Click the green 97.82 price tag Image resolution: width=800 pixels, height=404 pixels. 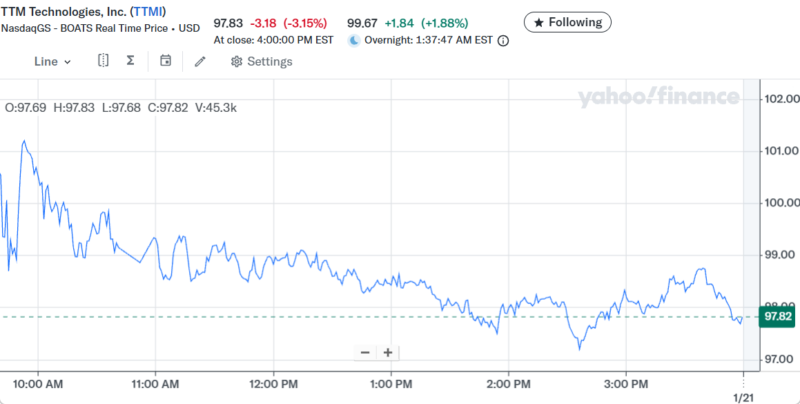(778, 316)
